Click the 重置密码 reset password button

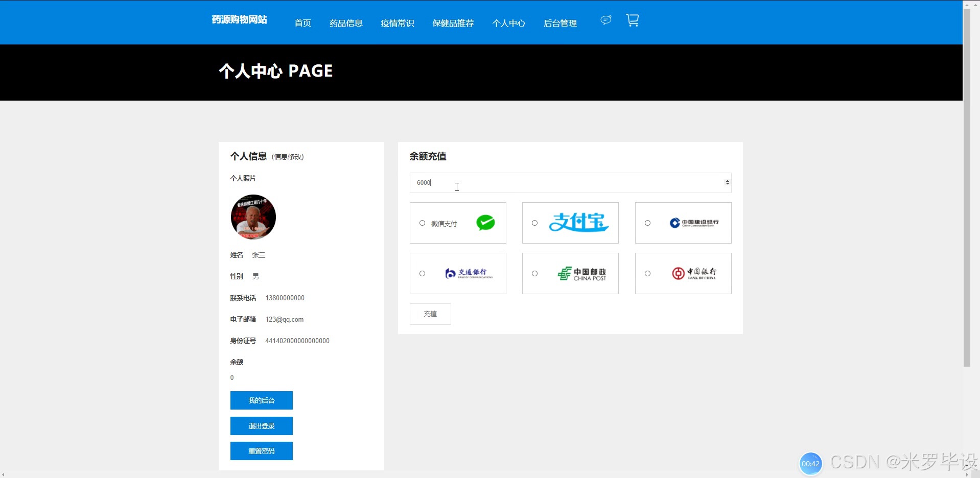click(x=262, y=451)
